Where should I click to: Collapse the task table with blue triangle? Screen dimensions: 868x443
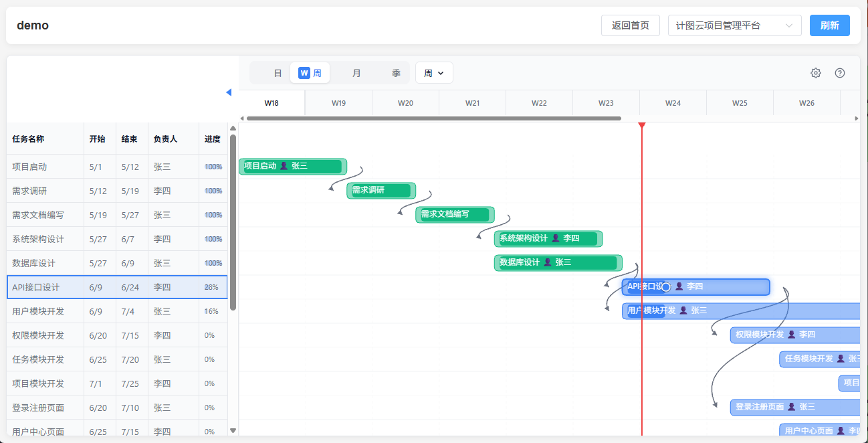point(229,92)
